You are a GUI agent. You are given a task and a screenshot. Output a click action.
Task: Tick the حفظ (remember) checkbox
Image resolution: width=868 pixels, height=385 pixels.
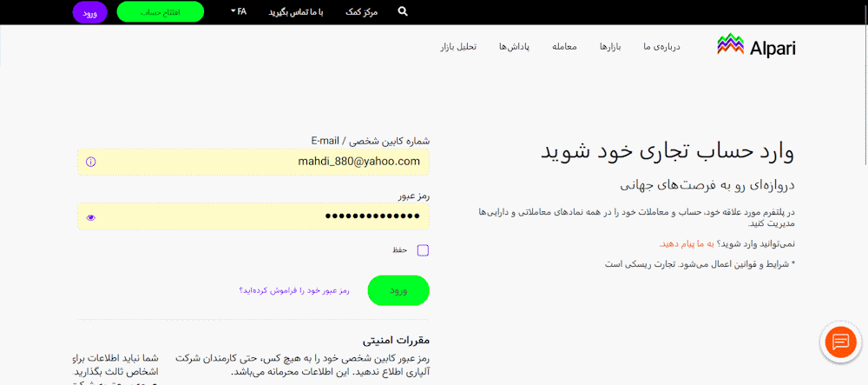pos(423,250)
